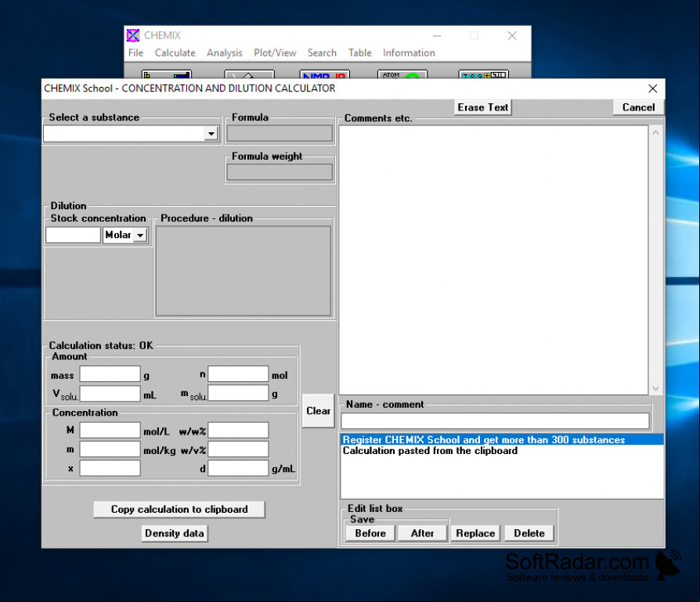Click the stock concentration value field
700x602 pixels.
pos(74,235)
